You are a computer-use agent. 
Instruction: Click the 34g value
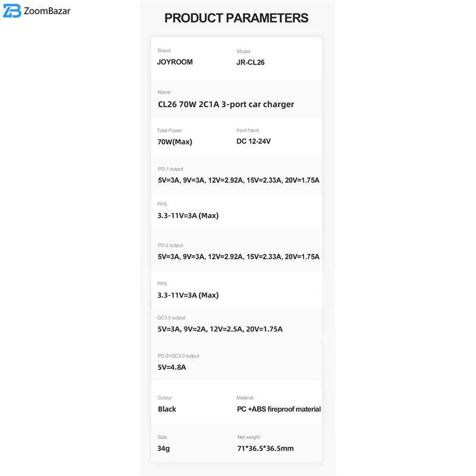click(164, 449)
